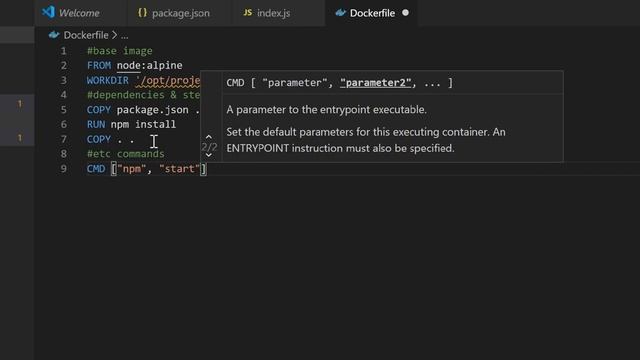
Task: Click the breadcrumb ellipsis after Dockerfile
Action: (124, 36)
